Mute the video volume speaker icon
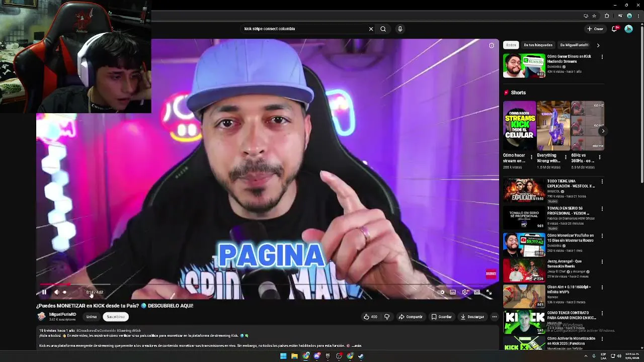Image resolution: width=644 pixels, height=362 pixels. (x=56, y=292)
